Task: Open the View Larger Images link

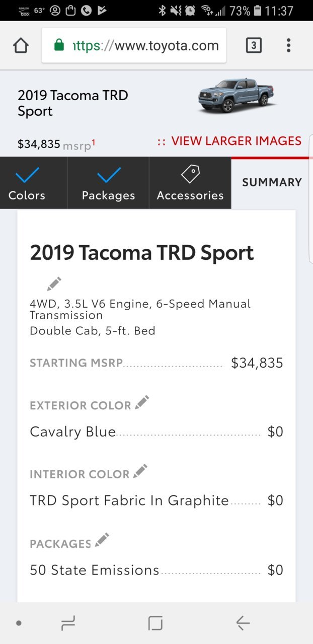Action: [x=229, y=141]
